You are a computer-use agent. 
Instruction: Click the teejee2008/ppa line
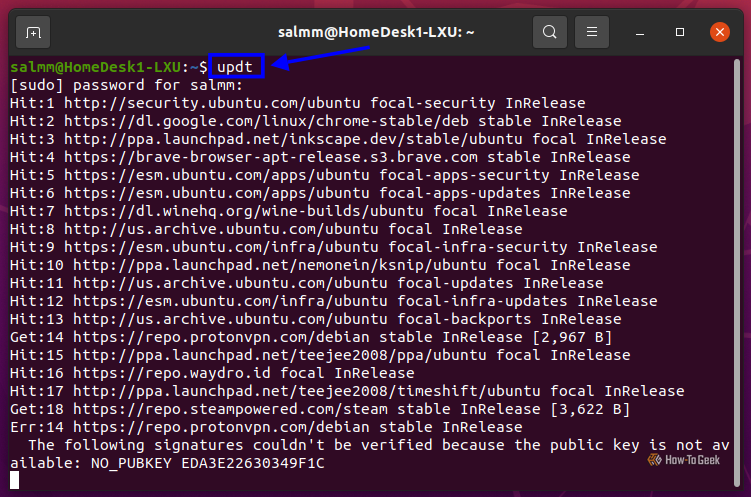(x=320, y=355)
